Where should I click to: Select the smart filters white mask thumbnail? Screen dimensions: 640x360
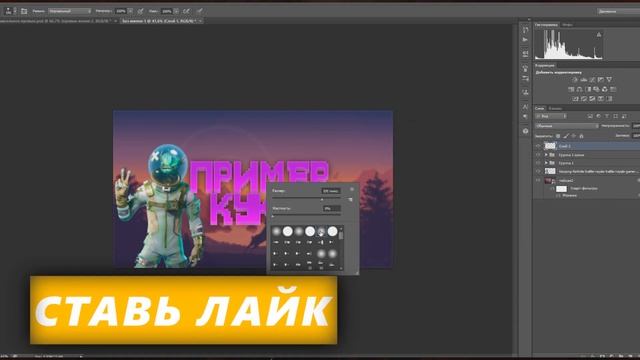coord(562,189)
